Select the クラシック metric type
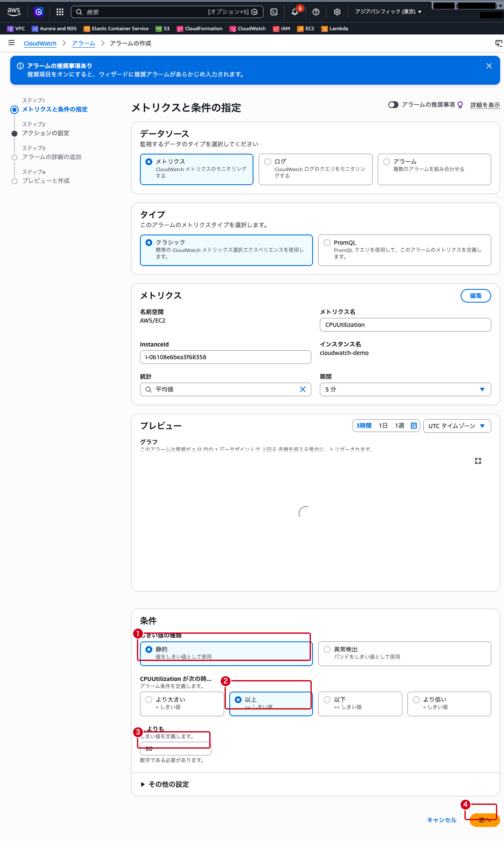Image resolution: width=504 pixels, height=861 pixels. click(x=226, y=250)
